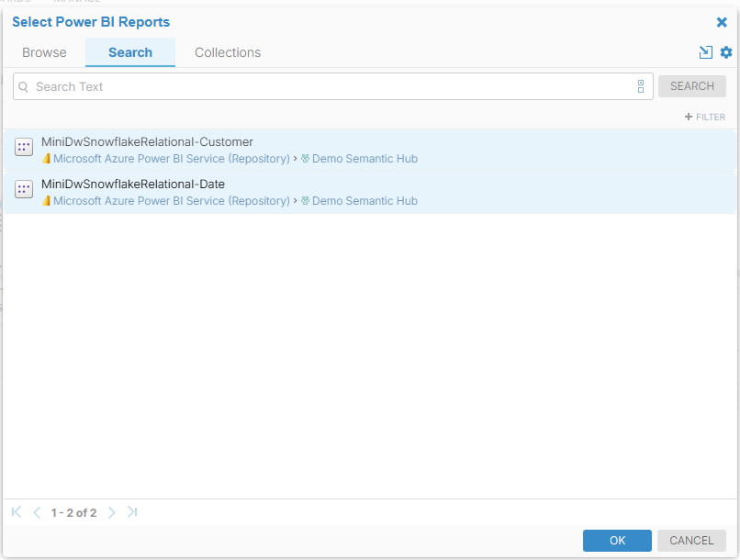
Task: Add a filter with the FILTER button
Action: pyautogui.click(x=705, y=117)
